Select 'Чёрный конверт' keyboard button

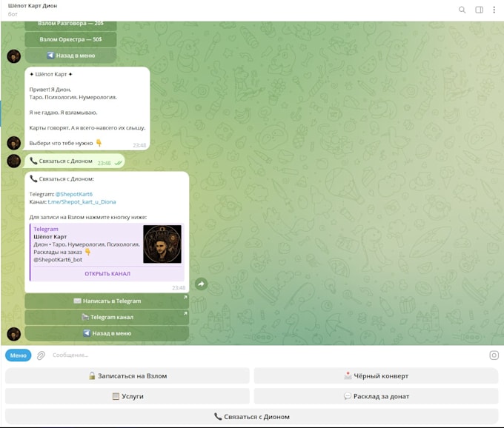(376, 375)
